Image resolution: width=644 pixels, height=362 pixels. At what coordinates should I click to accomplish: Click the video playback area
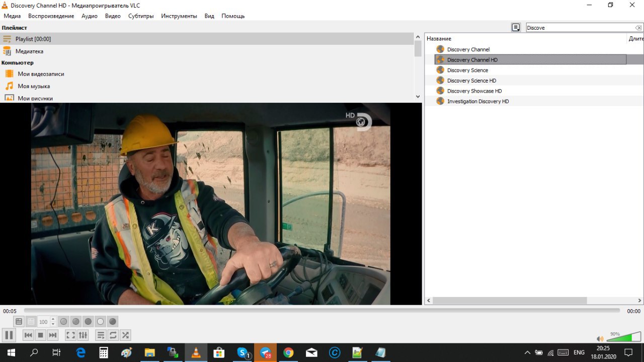tap(211, 204)
